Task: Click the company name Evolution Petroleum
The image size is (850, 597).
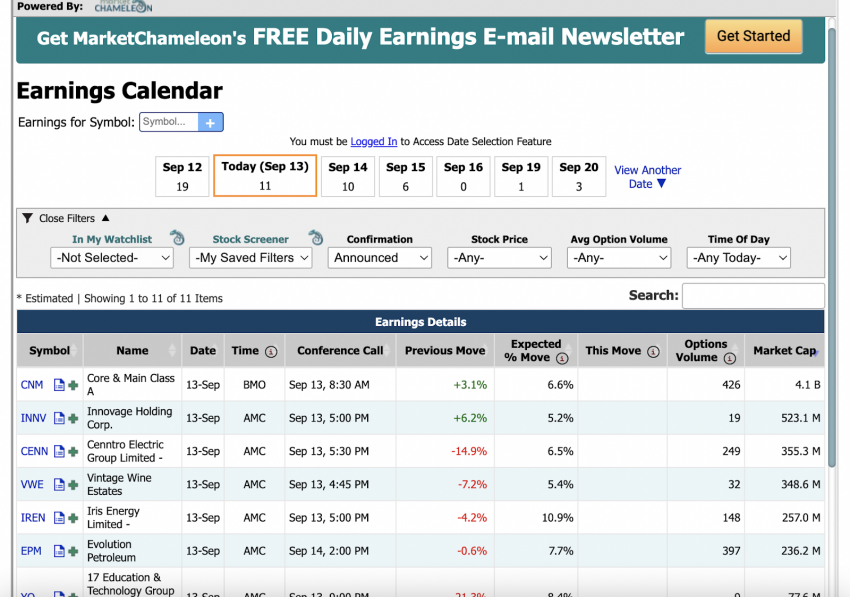Action: (x=111, y=551)
